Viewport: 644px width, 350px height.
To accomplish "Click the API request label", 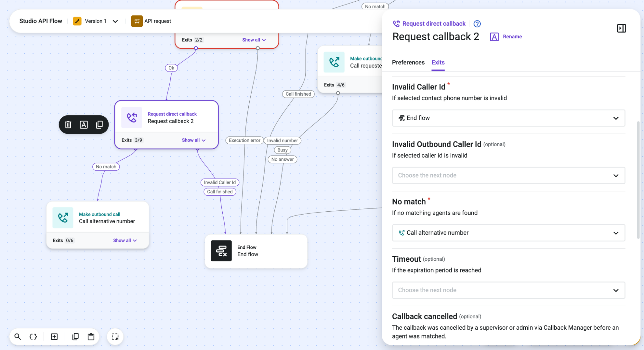I will (x=158, y=21).
